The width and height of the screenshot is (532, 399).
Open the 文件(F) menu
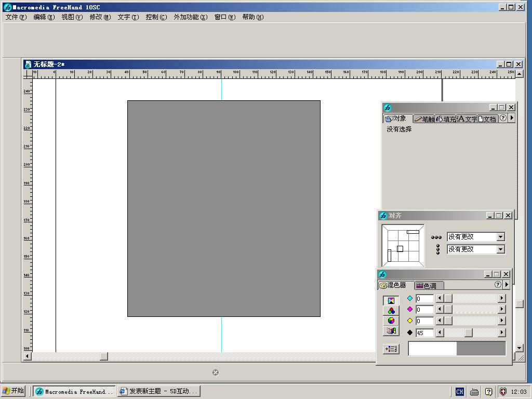click(x=16, y=17)
